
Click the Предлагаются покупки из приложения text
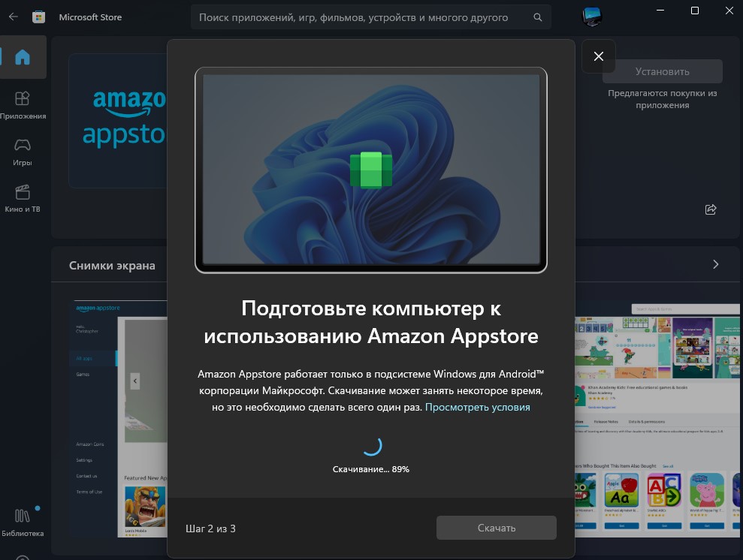(662, 99)
